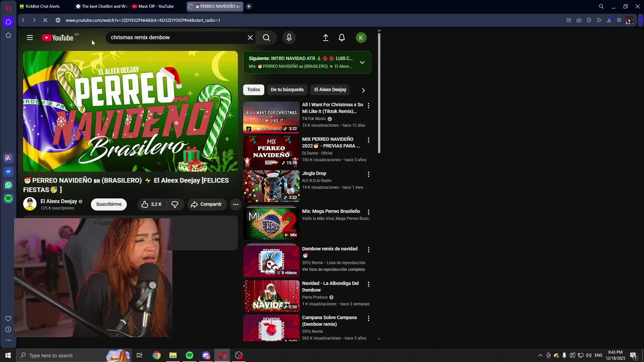644x362 pixels.
Task: Open El Aleex Deejay channel name link
Action: tap(59, 202)
